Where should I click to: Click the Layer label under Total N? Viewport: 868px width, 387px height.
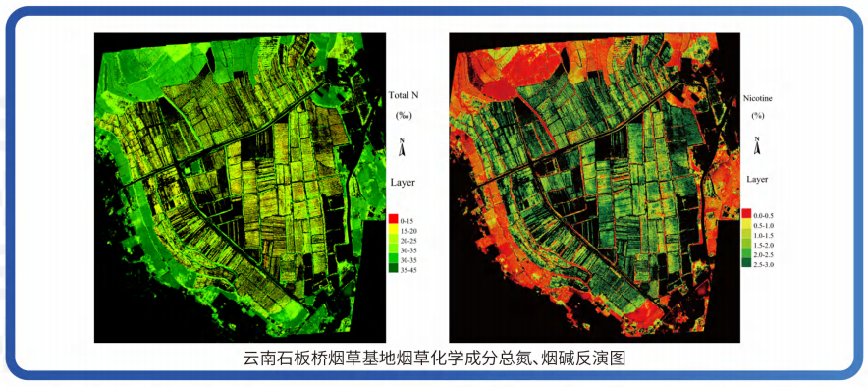click(403, 182)
